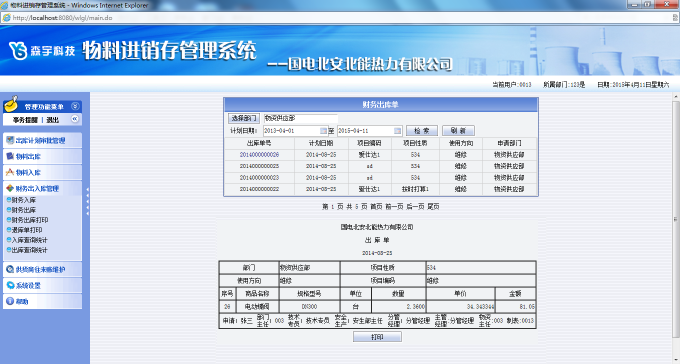Click the 退出 logout link
Image resolution: width=680 pixels, height=364 pixels.
pyautogui.click(x=52, y=120)
